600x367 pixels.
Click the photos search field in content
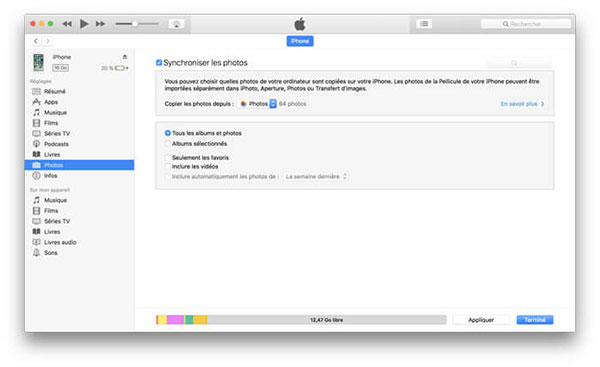point(519,63)
